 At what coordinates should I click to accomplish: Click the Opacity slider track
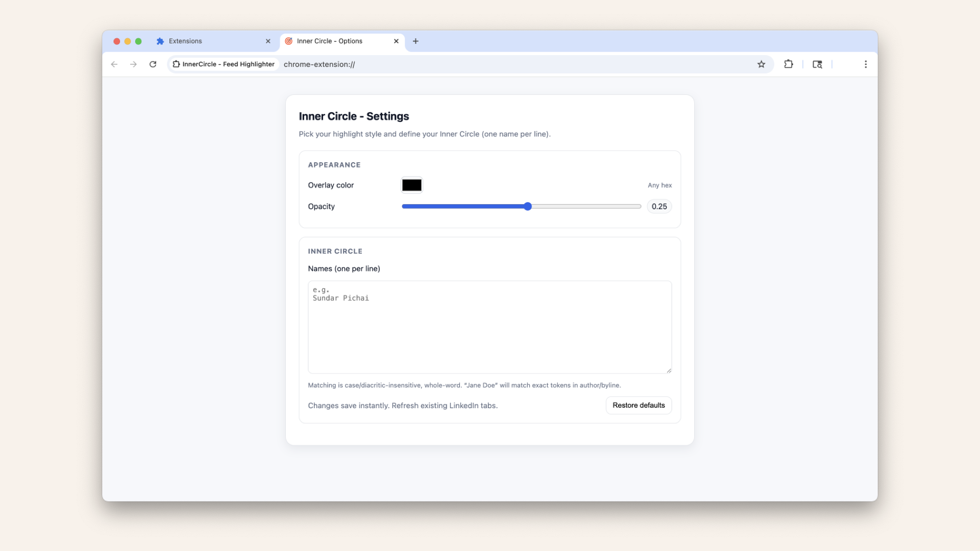click(522, 207)
